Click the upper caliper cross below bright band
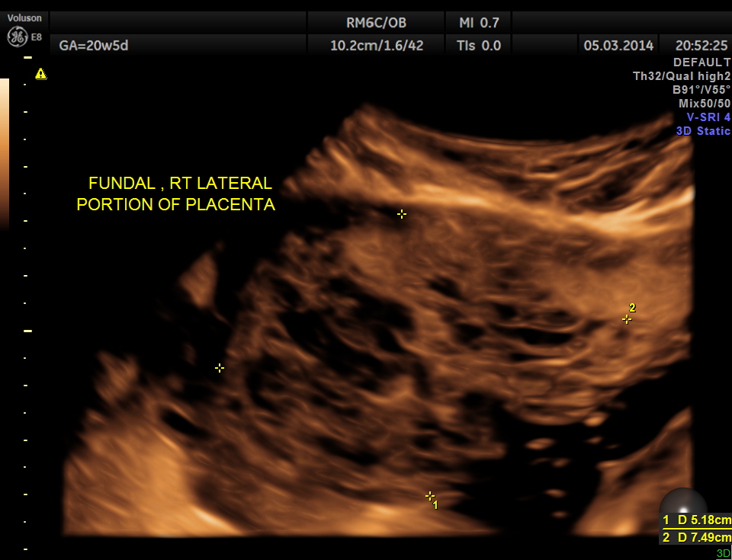 [x=402, y=214]
